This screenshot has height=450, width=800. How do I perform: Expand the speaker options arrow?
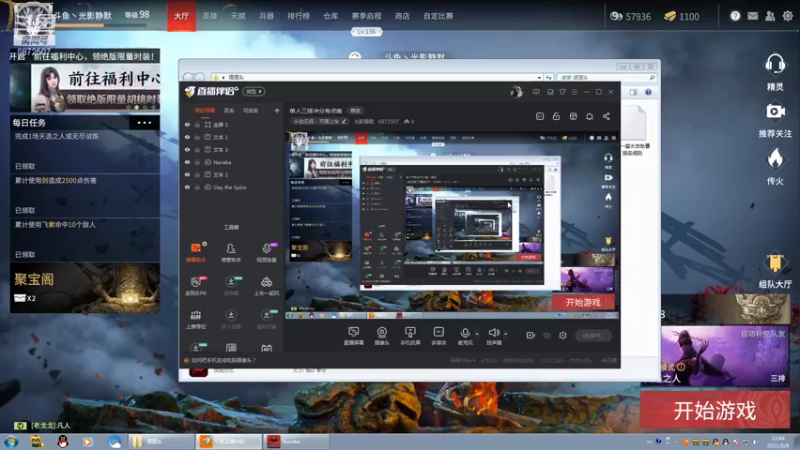[506, 334]
